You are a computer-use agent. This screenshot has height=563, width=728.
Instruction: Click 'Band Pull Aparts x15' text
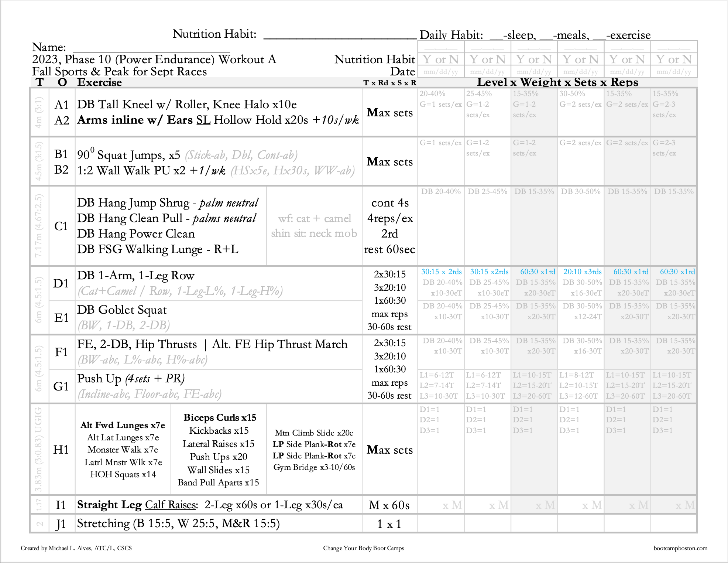pos(218,483)
